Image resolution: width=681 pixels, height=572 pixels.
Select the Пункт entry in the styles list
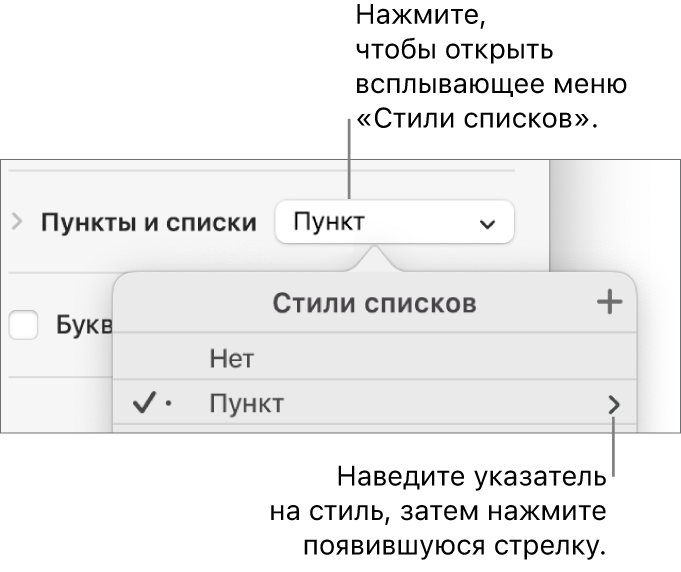[246, 404]
